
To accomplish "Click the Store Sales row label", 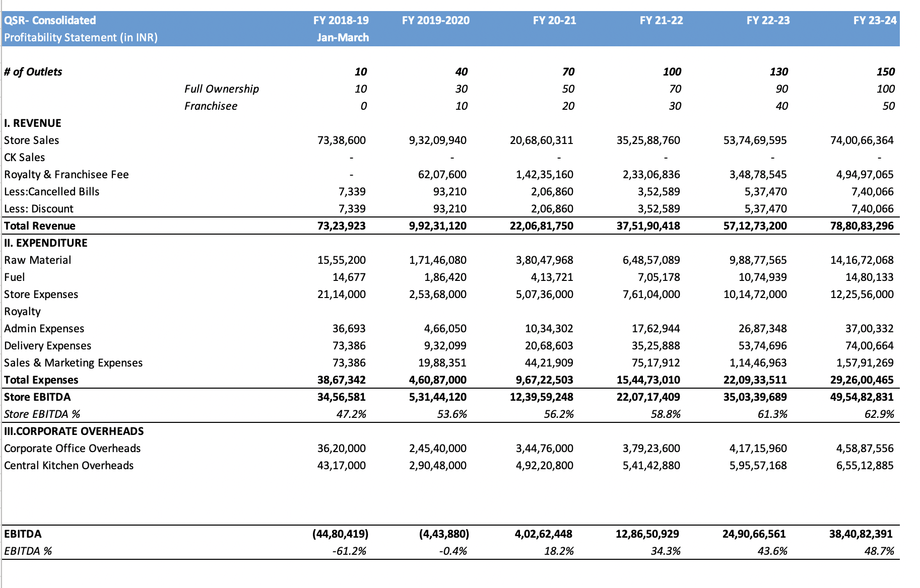I will (x=31, y=140).
